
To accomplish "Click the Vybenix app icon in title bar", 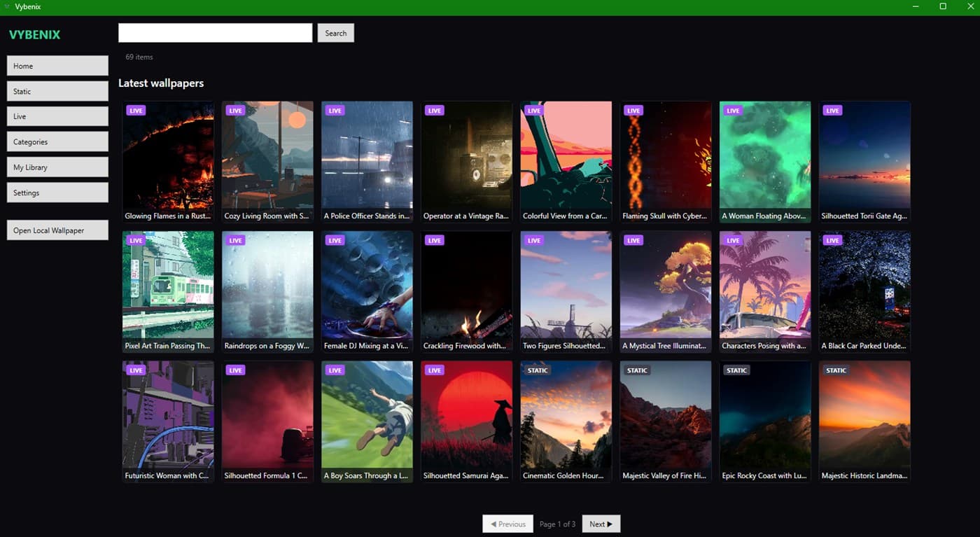I will 7,6.
